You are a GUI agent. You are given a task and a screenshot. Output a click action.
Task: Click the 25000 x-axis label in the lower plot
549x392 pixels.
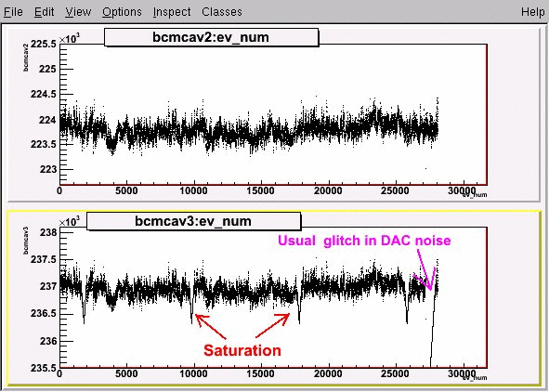tap(395, 373)
